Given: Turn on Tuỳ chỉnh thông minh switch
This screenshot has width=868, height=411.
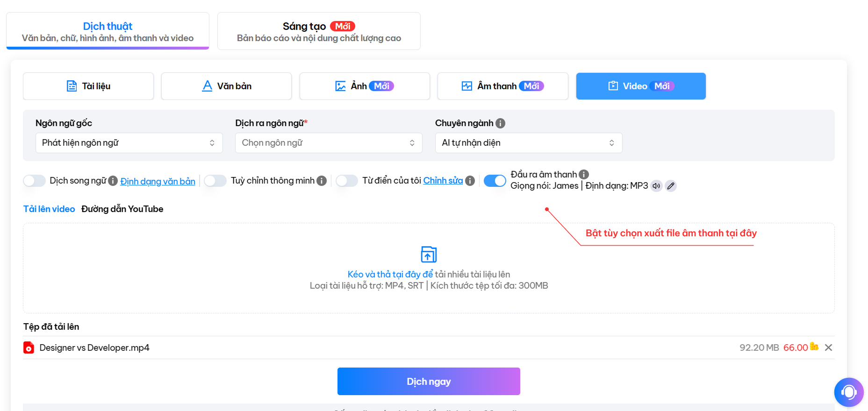Looking at the screenshot, I should click(215, 181).
